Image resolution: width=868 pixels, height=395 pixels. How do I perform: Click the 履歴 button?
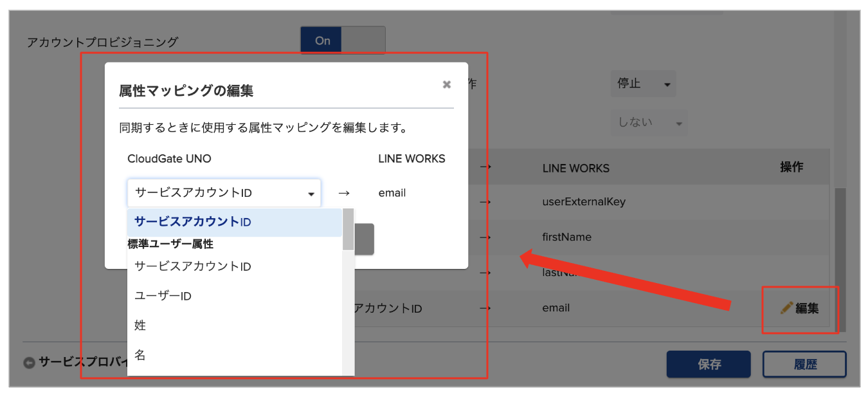(804, 364)
